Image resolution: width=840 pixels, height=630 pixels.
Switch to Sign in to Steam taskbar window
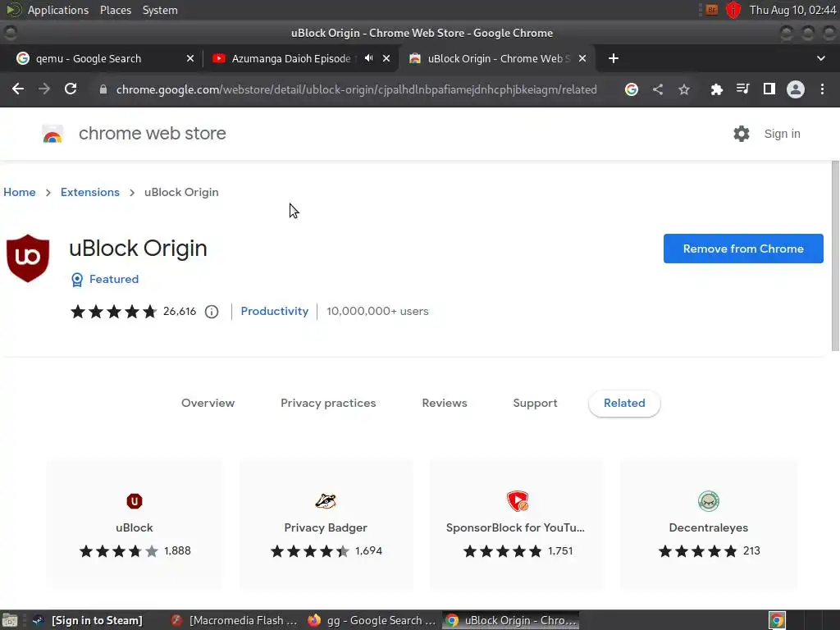(87, 620)
